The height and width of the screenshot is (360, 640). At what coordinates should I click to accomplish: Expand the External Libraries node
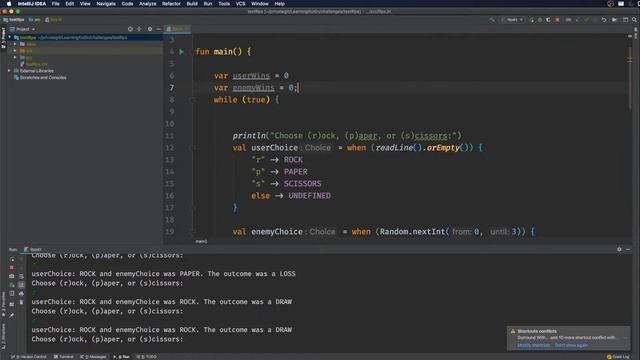[x=10, y=71]
